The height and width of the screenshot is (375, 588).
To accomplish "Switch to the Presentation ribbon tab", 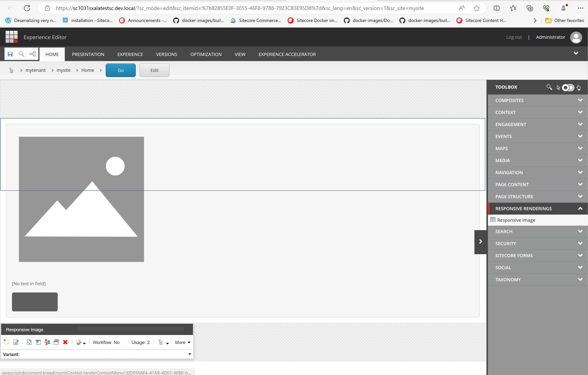I will coord(88,54).
